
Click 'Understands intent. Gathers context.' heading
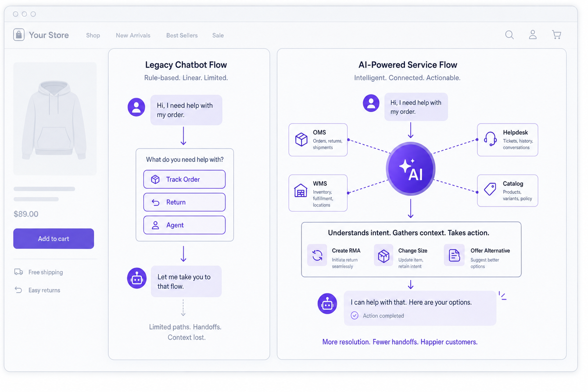coord(409,233)
